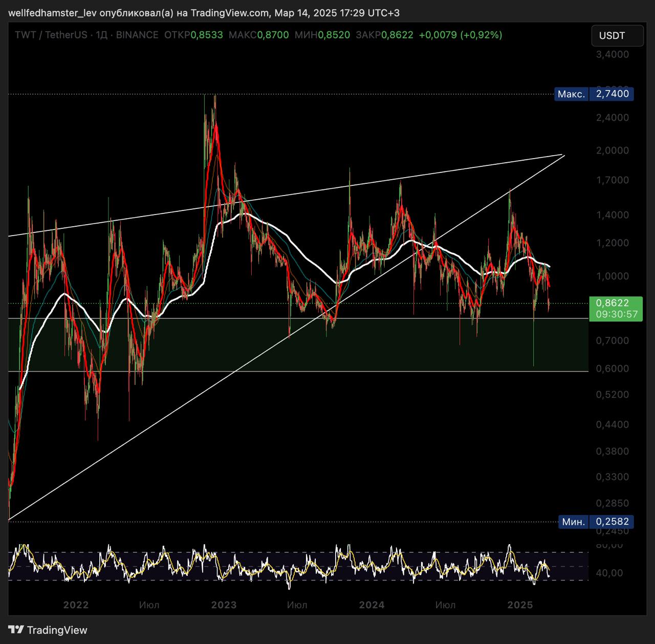Click the ОТКР open value 0,8533

[207, 35]
